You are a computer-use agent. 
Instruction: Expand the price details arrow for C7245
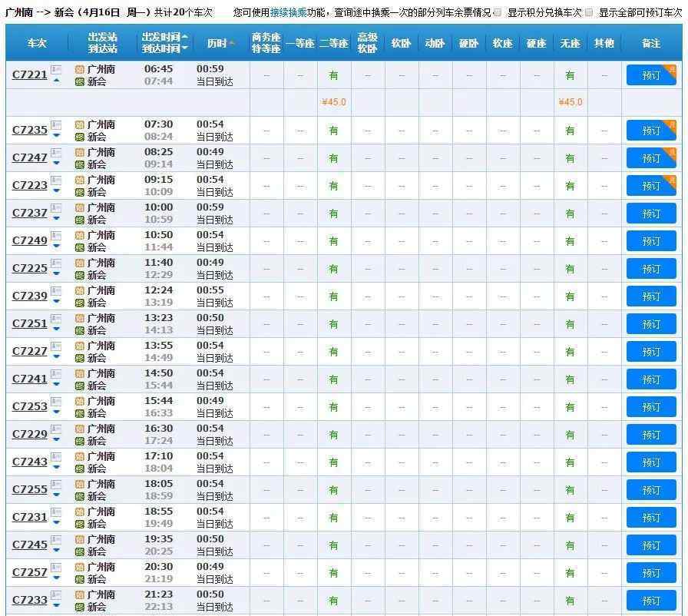click(56, 550)
